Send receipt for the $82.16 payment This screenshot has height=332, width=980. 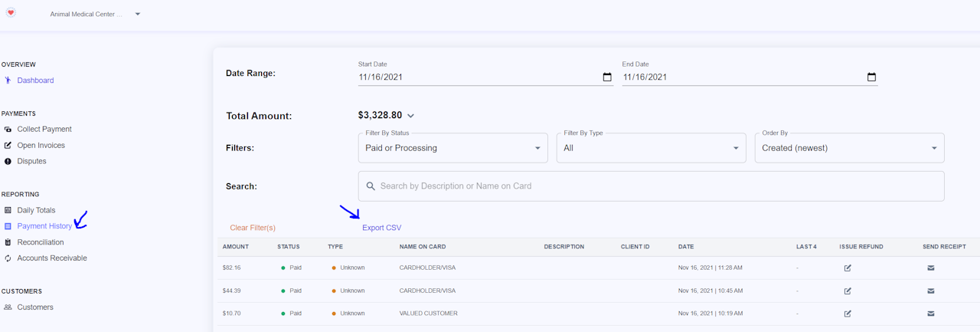point(931,268)
